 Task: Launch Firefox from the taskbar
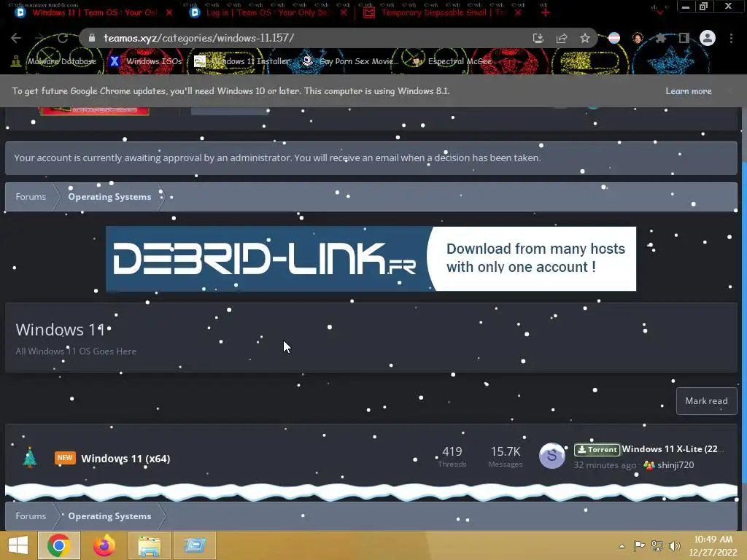pos(104,545)
